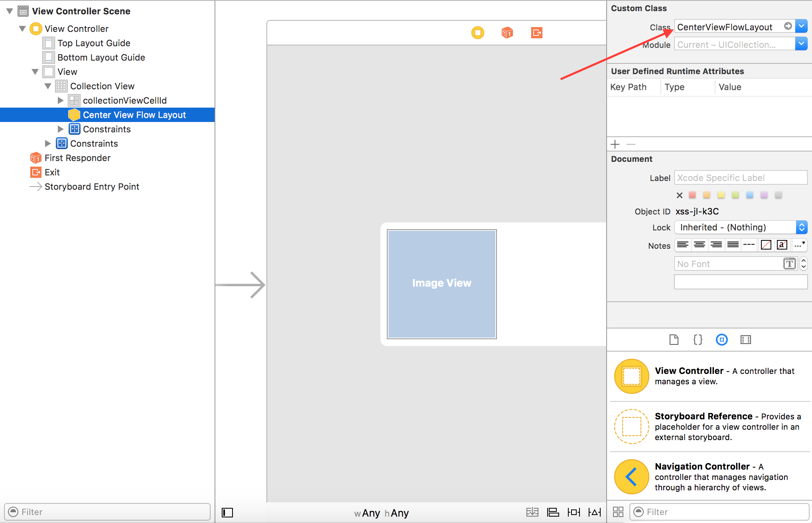
Task: Justify notes text alignment
Action: [733, 245]
